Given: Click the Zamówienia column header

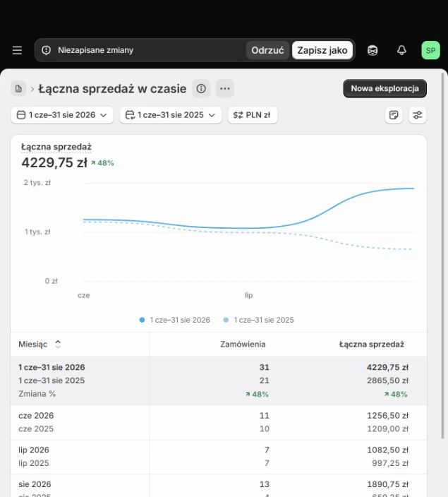Looking at the screenshot, I should pyautogui.click(x=243, y=345).
